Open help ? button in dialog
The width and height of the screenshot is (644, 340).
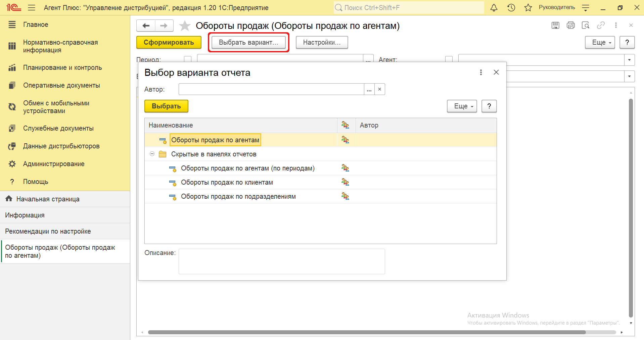pos(489,106)
